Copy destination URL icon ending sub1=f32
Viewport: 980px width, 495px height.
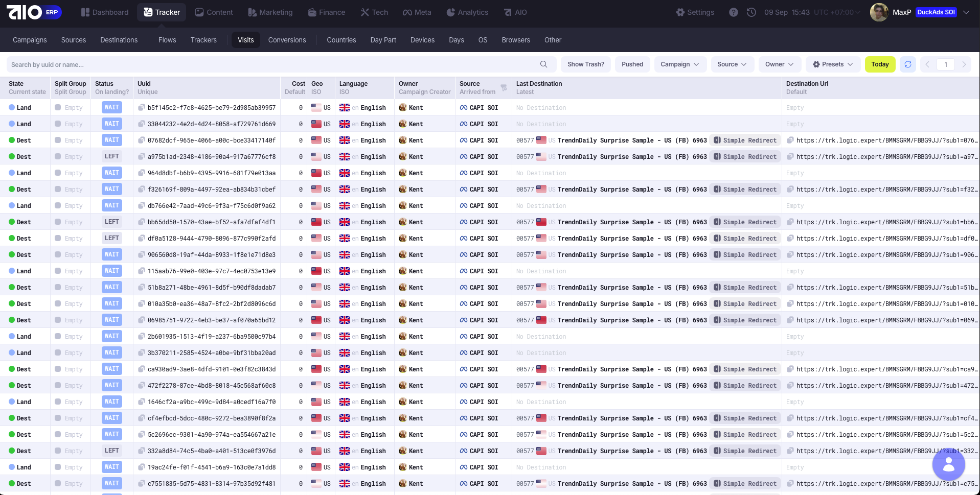(790, 190)
